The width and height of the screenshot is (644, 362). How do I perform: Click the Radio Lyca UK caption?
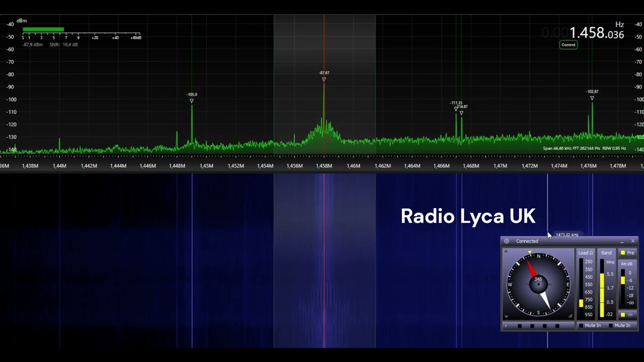click(x=468, y=216)
